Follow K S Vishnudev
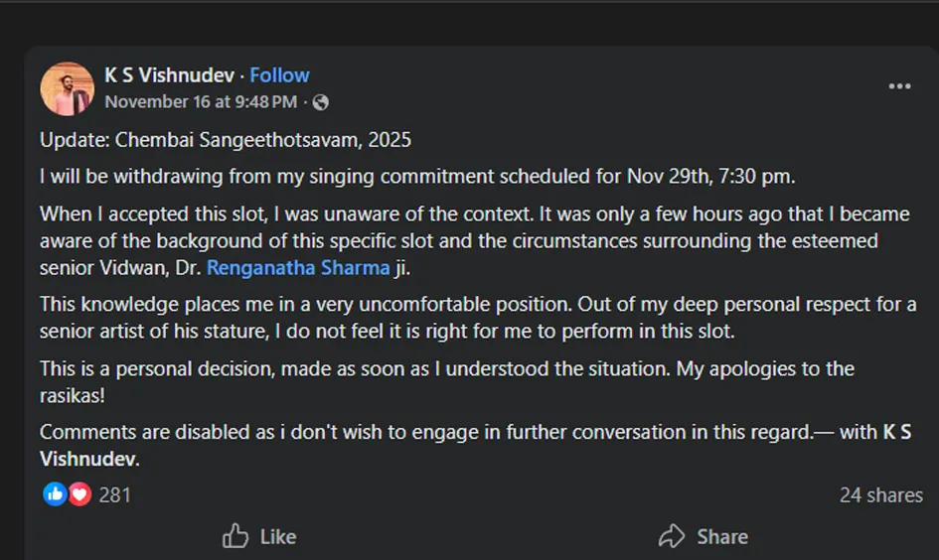 [x=279, y=75]
